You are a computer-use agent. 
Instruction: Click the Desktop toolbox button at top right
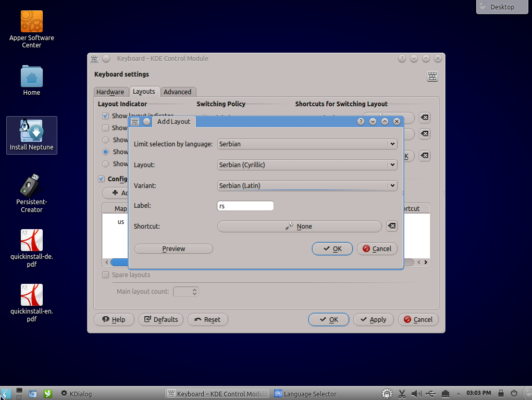coord(502,7)
